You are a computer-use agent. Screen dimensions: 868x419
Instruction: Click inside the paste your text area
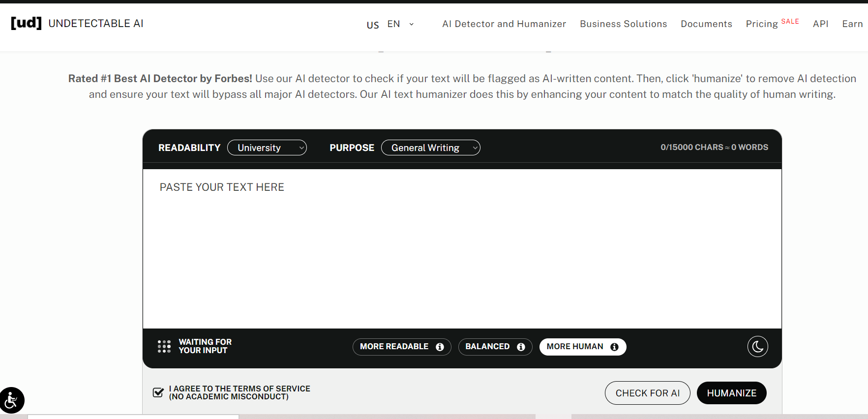(462, 248)
